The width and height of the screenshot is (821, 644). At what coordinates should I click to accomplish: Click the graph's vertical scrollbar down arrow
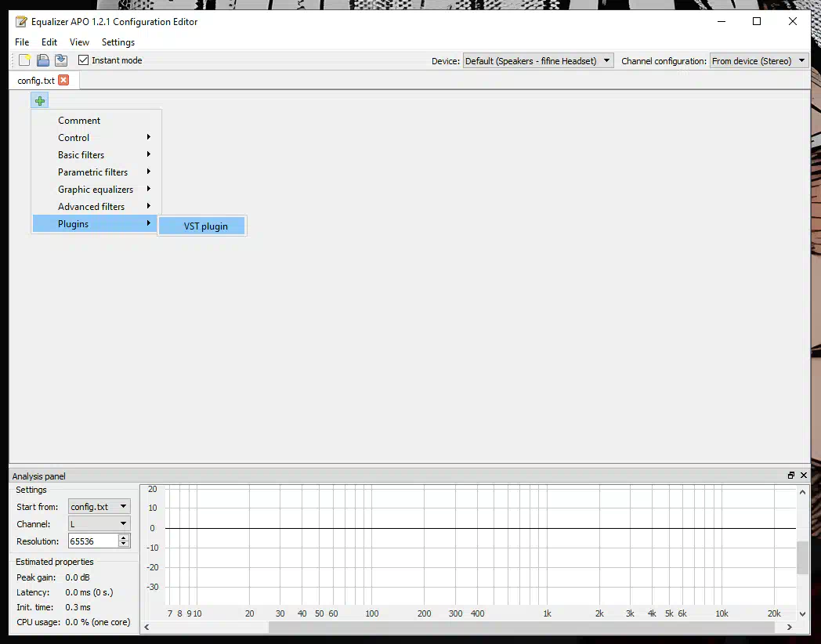(x=802, y=613)
